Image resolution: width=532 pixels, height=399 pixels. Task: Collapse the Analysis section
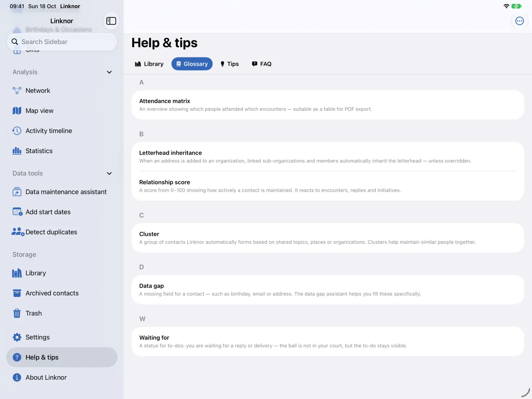coord(109,72)
